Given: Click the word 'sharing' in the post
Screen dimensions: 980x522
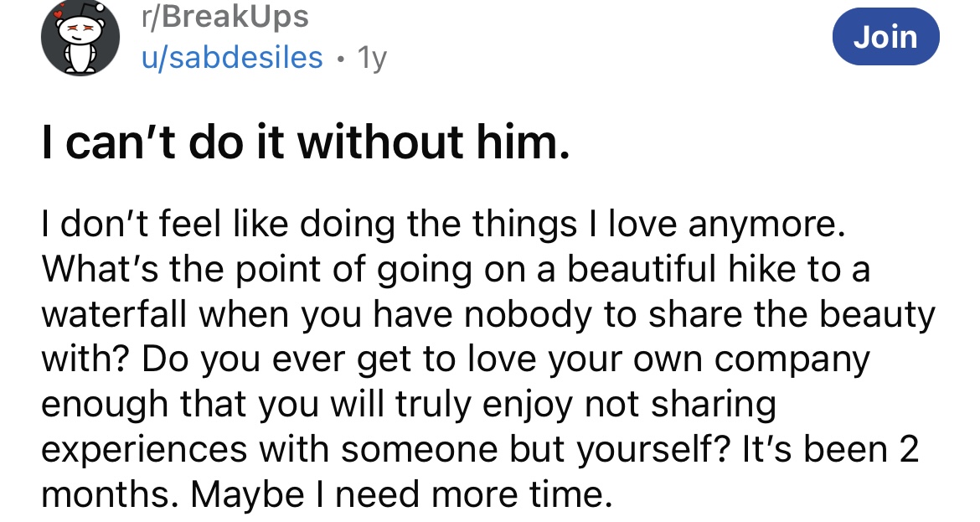Looking at the screenshot, I should [x=714, y=405].
